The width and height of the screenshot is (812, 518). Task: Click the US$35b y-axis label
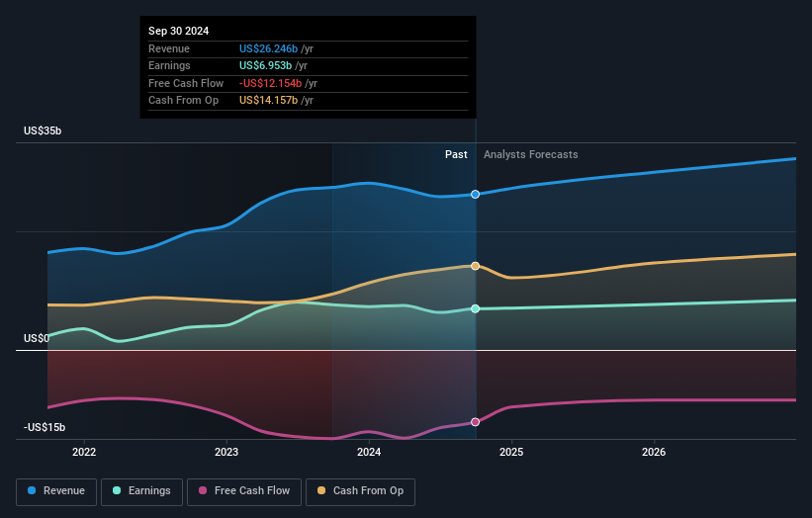click(x=43, y=130)
